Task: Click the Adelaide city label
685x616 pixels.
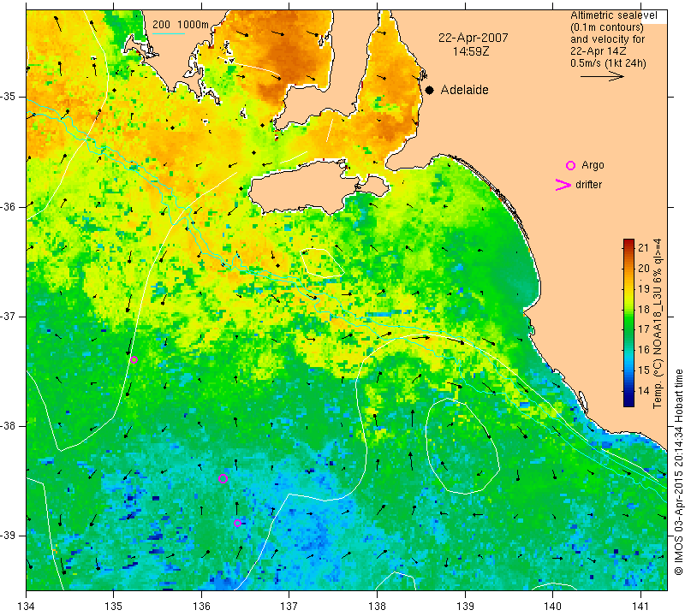Action: click(x=464, y=90)
